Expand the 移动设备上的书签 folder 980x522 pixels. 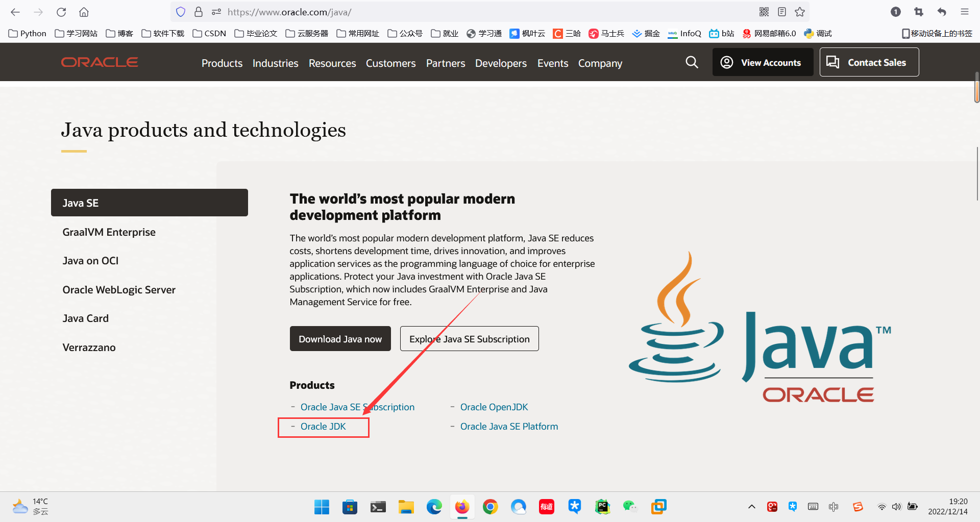click(937, 33)
